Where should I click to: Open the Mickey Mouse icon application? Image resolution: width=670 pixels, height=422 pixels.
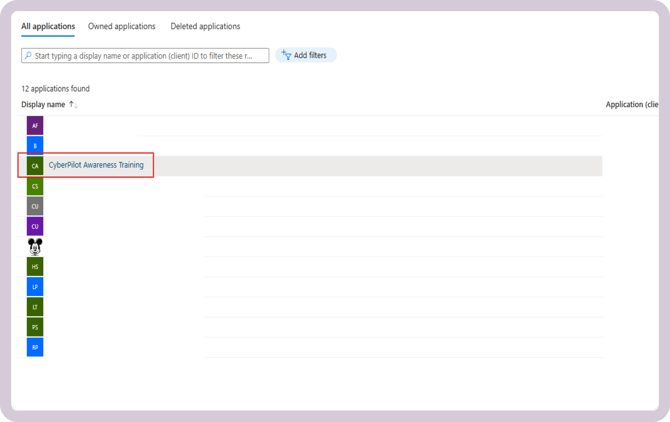click(x=35, y=246)
